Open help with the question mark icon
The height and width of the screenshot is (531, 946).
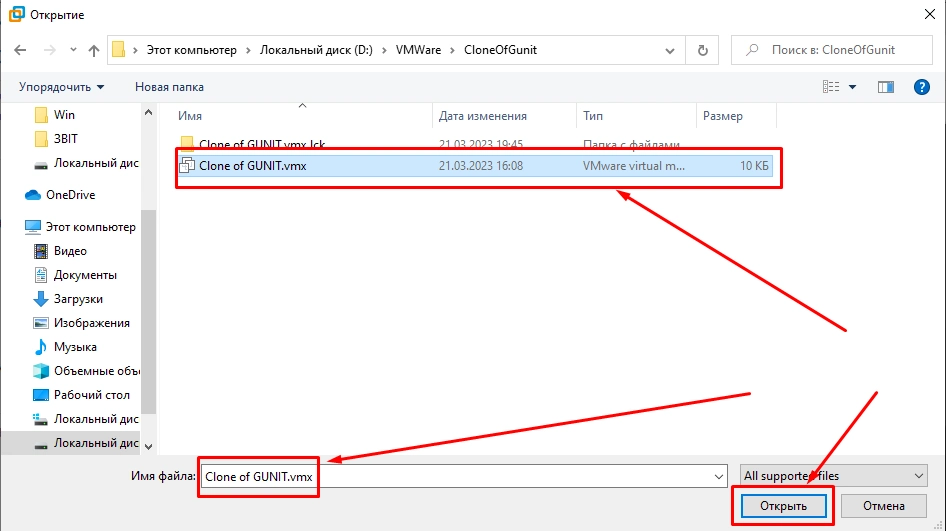(x=922, y=87)
